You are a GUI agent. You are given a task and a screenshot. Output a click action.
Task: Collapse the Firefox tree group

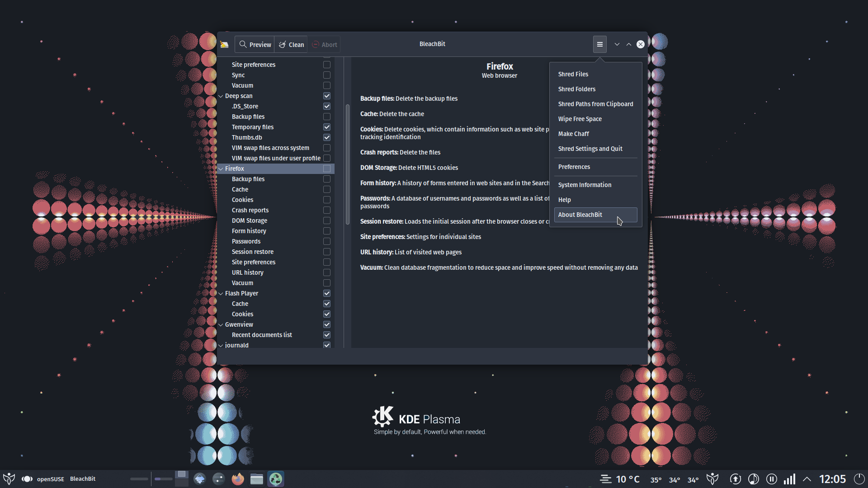221,169
